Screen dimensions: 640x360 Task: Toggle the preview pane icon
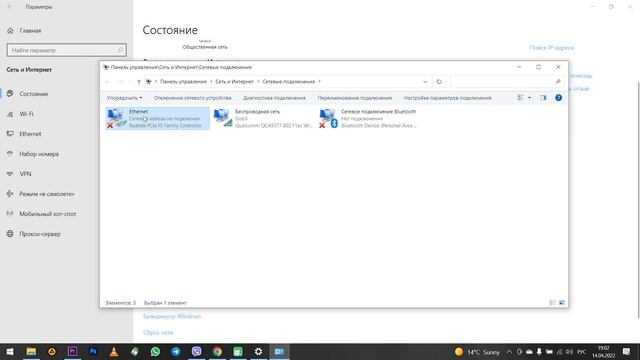[x=543, y=98]
